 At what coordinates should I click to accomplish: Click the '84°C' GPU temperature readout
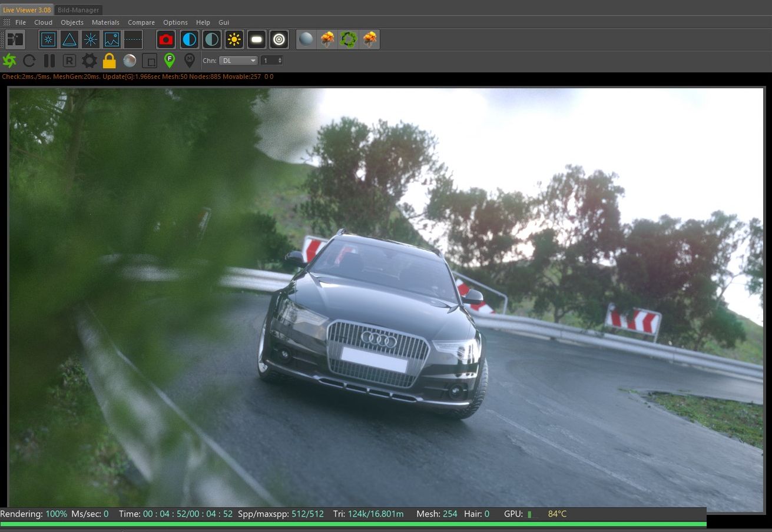coord(557,514)
